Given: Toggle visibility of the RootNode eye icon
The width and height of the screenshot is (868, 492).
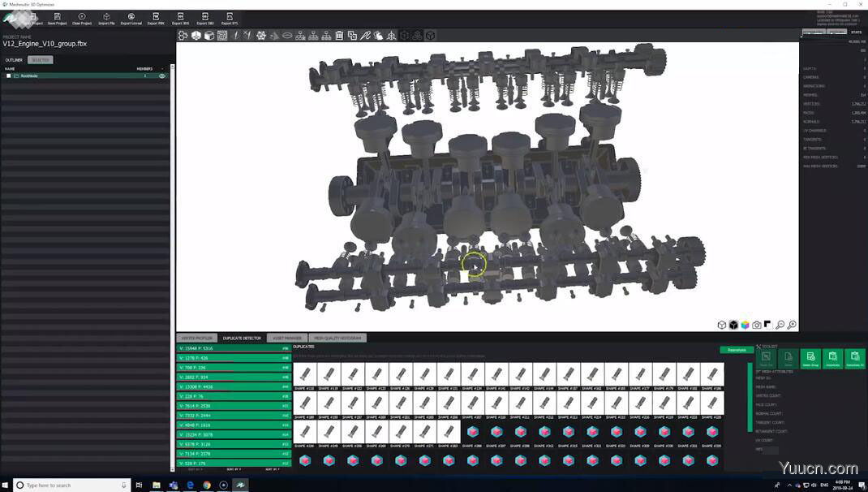Looking at the screenshot, I should point(162,76).
